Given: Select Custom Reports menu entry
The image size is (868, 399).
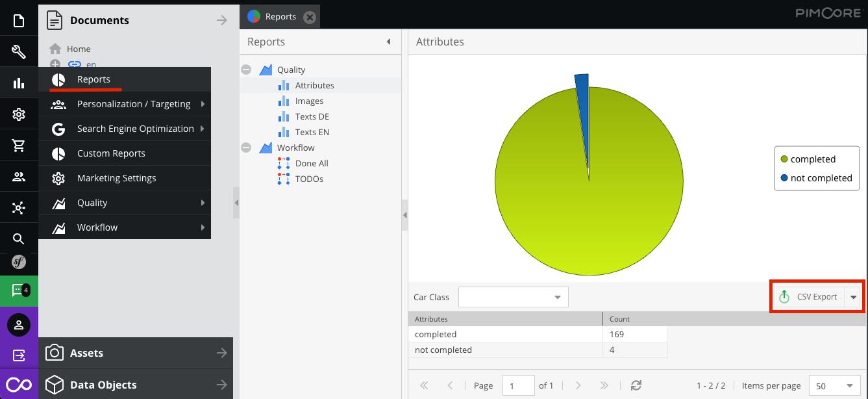Looking at the screenshot, I should (x=111, y=153).
